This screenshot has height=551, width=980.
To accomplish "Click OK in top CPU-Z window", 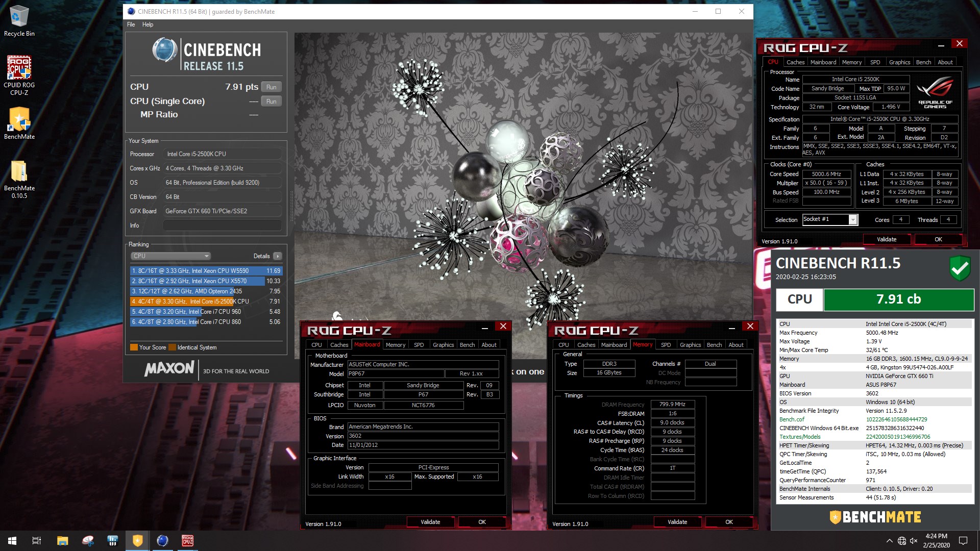I will pyautogui.click(x=938, y=239).
